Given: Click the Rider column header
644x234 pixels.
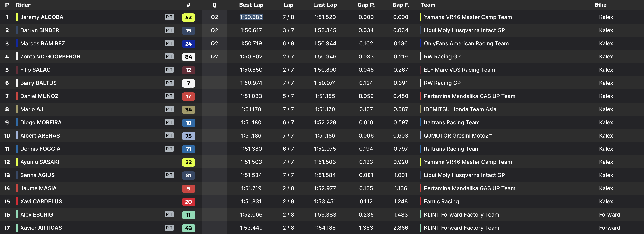Looking at the screenshot, I should pos(23,5).
